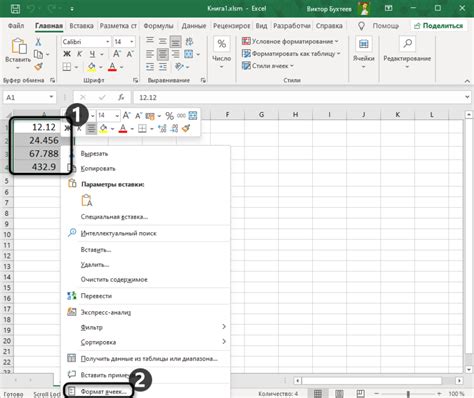474x398 pixels.
Task: Click decrease decimal in mini toolbar
Action: [174, 128]
